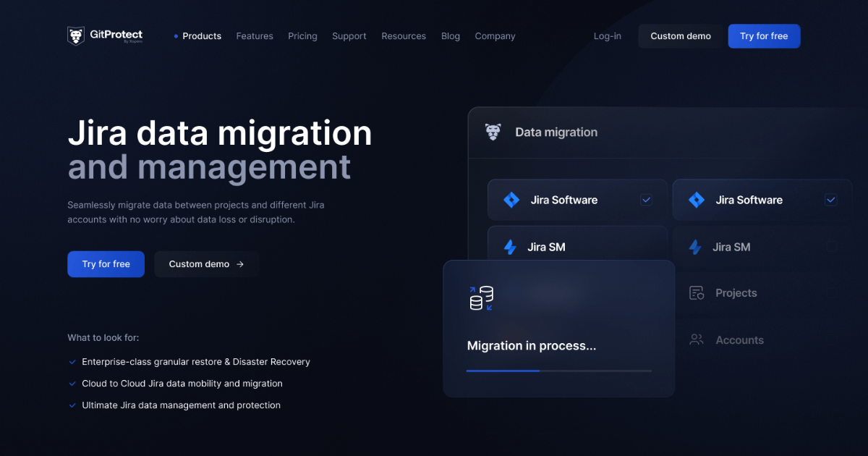Click the left Jira Software diamond icon

tap(511, 200)
